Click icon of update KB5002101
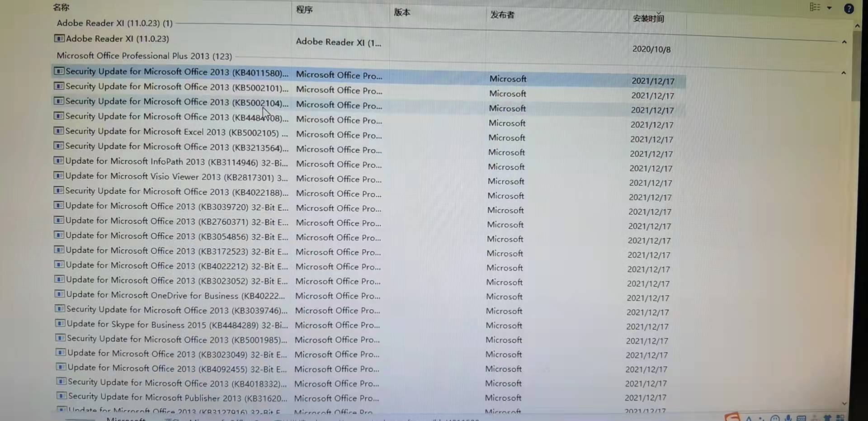868x421 pixels. coord(59,86)
